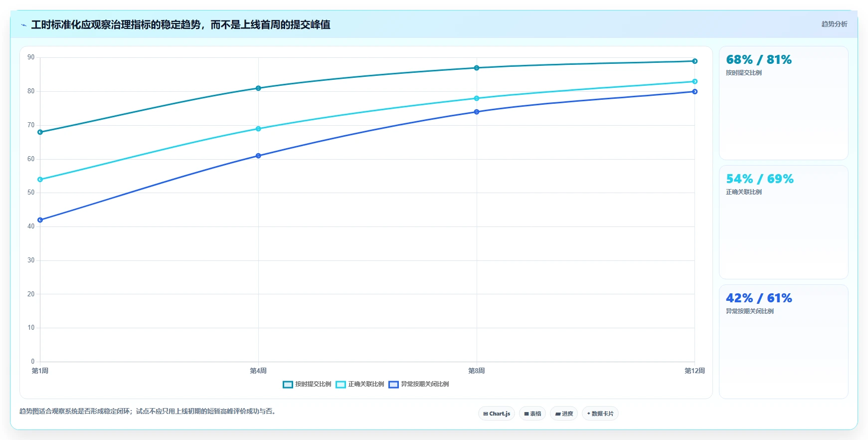Click the lightning icon beside the title
Image resolution: width=868 pixels, height=440 pixels.
tap(23, 25)
